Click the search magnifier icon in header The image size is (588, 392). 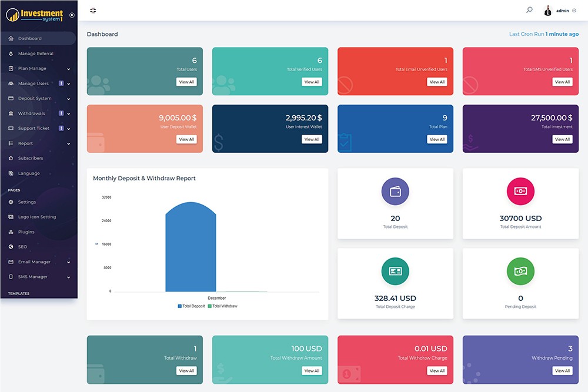(x=529, y=10)
